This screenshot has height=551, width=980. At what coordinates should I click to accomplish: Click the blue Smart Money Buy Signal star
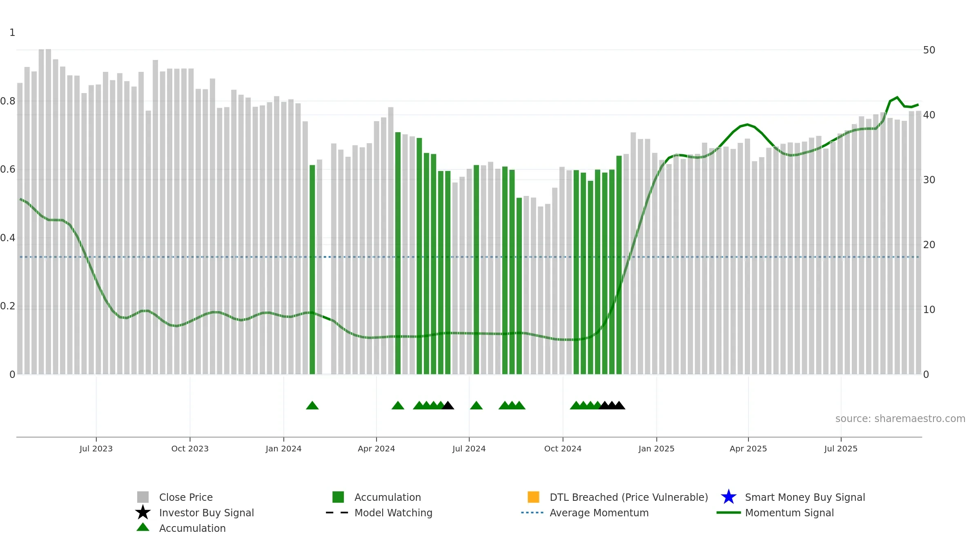click(x=728, y=497)
